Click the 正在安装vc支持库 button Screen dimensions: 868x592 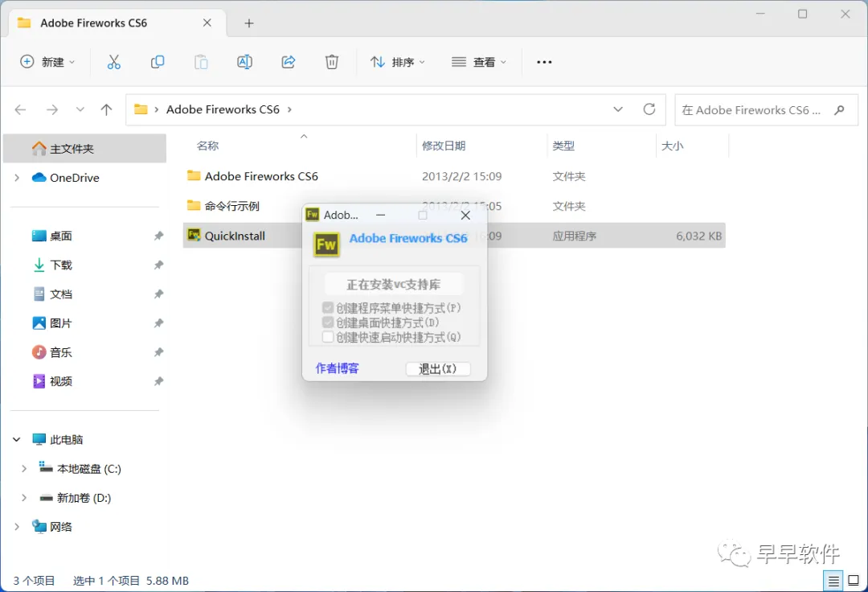point(394,285)
